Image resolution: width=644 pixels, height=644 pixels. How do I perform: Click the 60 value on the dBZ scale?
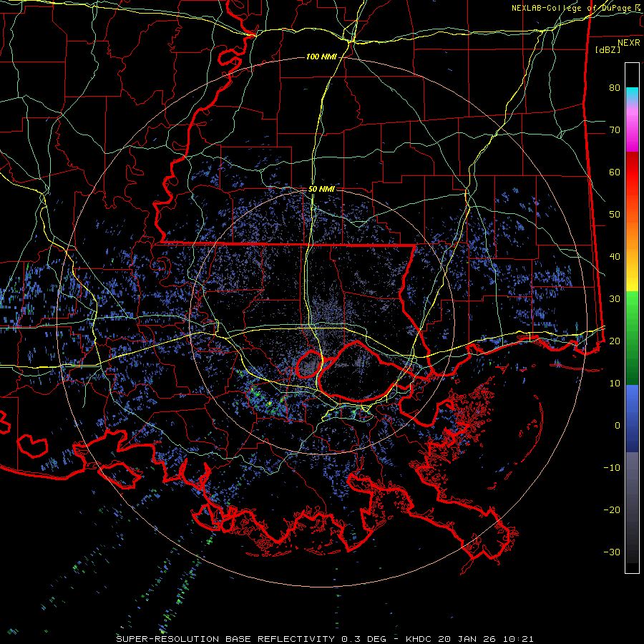click(x=615, y=172)
